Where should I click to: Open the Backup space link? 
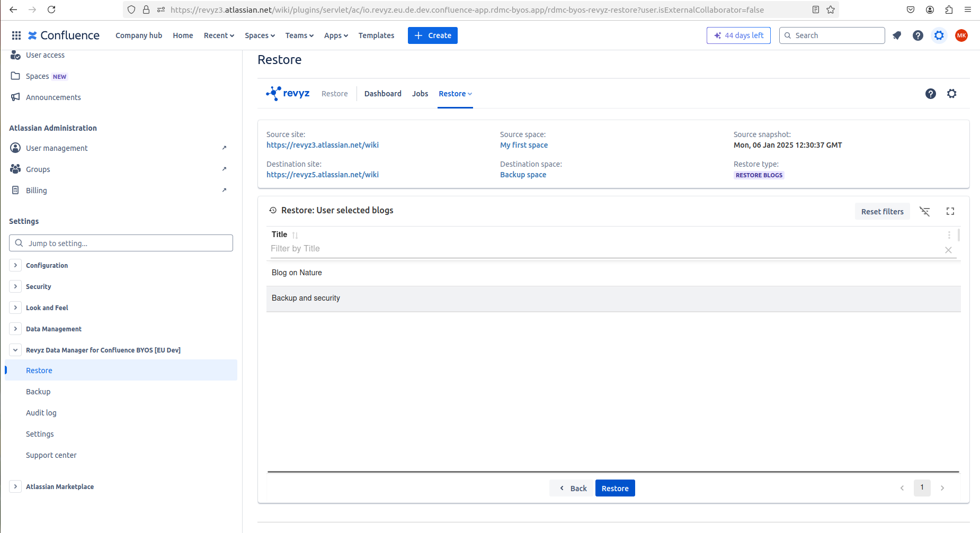tap(523, 175)
